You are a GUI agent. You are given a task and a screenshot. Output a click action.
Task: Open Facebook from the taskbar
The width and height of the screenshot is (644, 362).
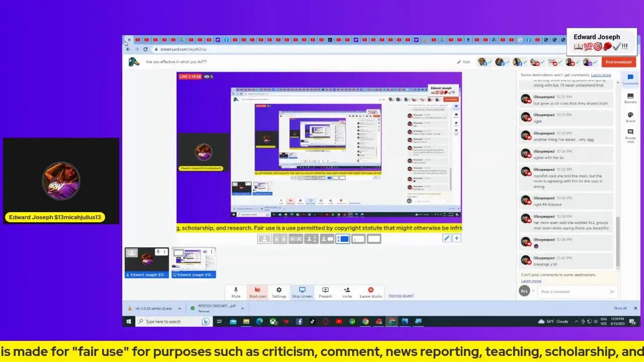[x=299, y=322]
